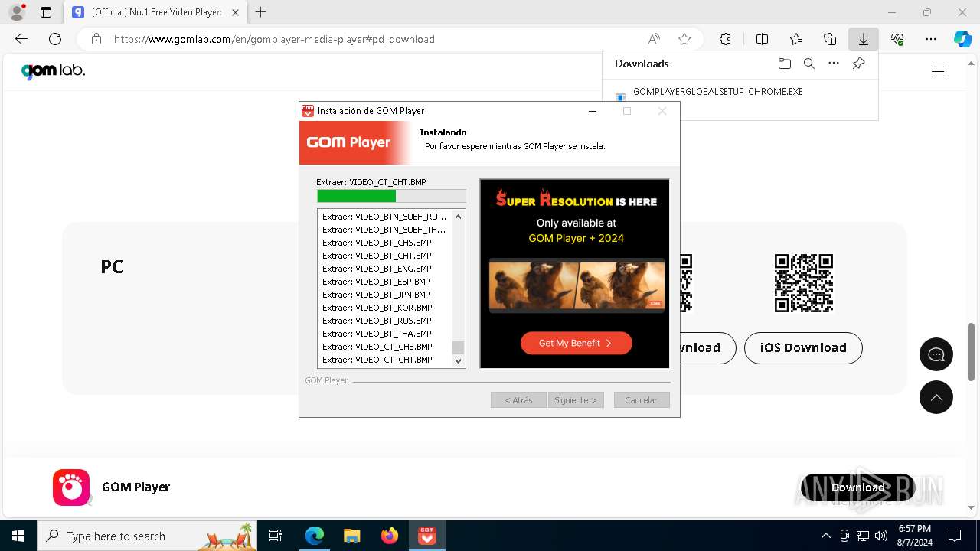Screen dimensions: 980x551
Task: Click the address bar URL
Action: click(x=274, y=39)
